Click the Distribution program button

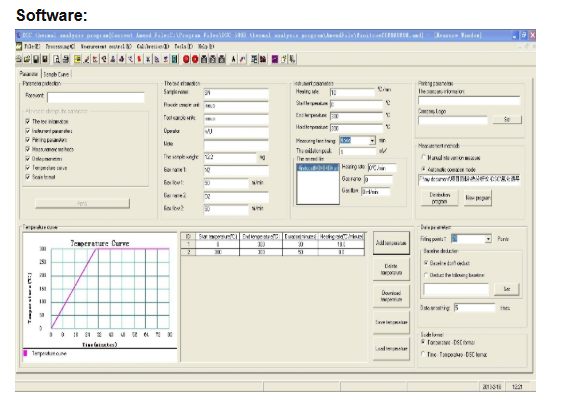439,198
